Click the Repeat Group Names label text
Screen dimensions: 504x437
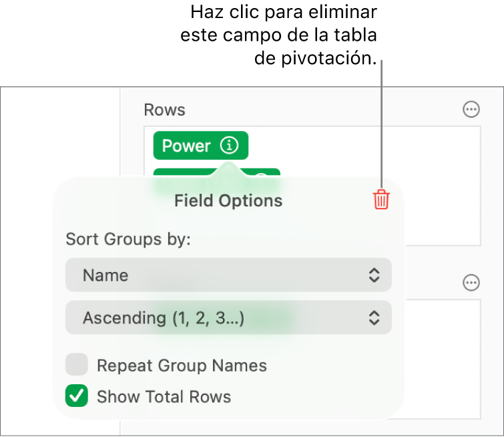[182, 366]
